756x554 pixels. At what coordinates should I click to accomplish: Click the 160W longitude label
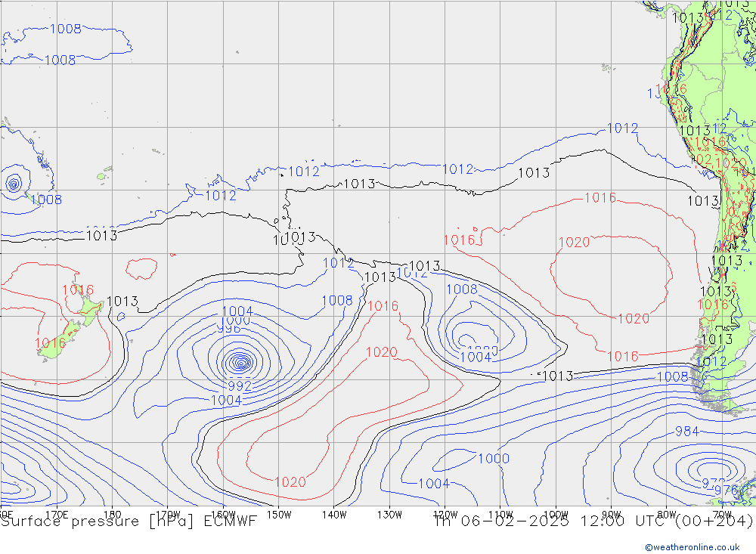[223, 515]
